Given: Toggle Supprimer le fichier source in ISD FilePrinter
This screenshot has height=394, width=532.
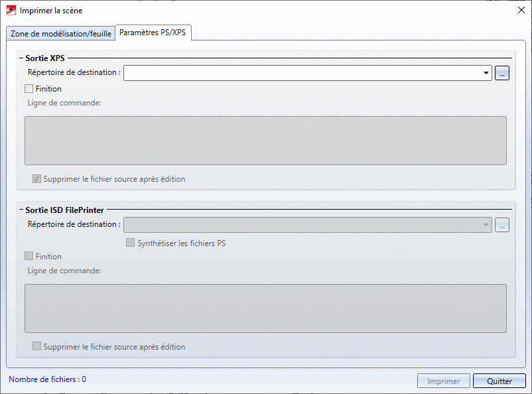Looking at the screenshot, I should (37, 347).
